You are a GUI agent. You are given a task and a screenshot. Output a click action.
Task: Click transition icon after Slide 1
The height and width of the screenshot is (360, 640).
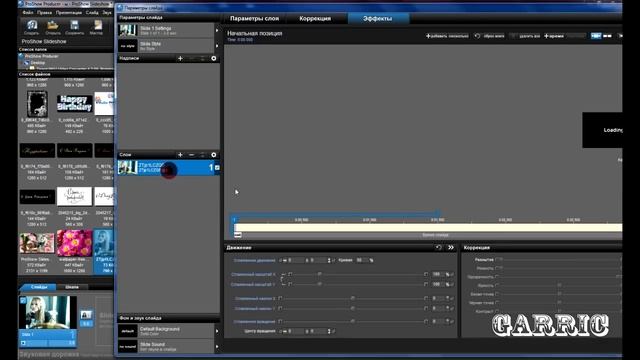click(86, 315)
